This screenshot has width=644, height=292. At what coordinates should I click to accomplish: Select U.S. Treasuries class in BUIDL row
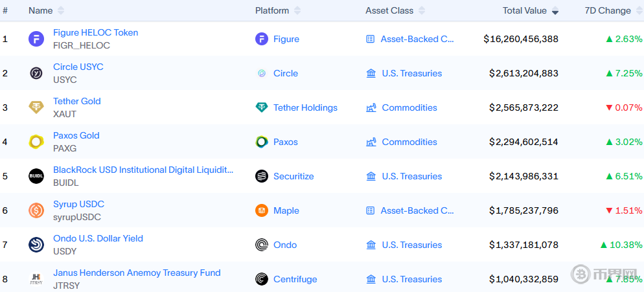click(x=412, y=176)
